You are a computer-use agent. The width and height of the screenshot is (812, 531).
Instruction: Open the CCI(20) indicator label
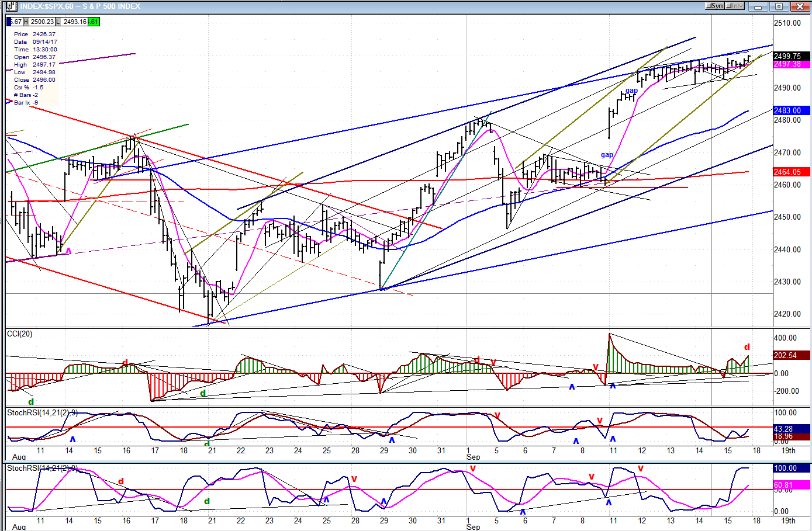[x=20, y=334]
